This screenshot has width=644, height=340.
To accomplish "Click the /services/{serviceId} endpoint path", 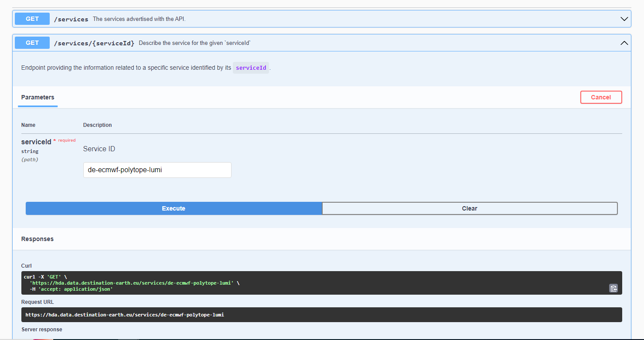I will 94,43.
